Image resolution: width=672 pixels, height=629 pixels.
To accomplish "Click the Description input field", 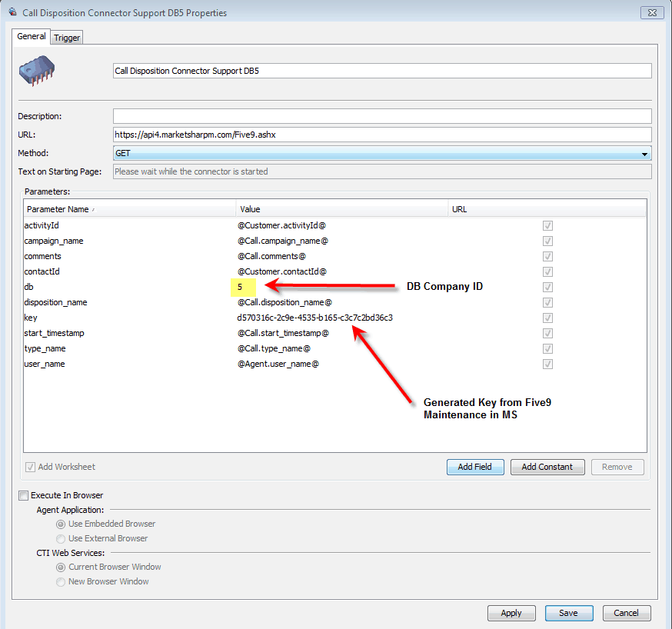I will pyautogui.click(x=382, y=116).
